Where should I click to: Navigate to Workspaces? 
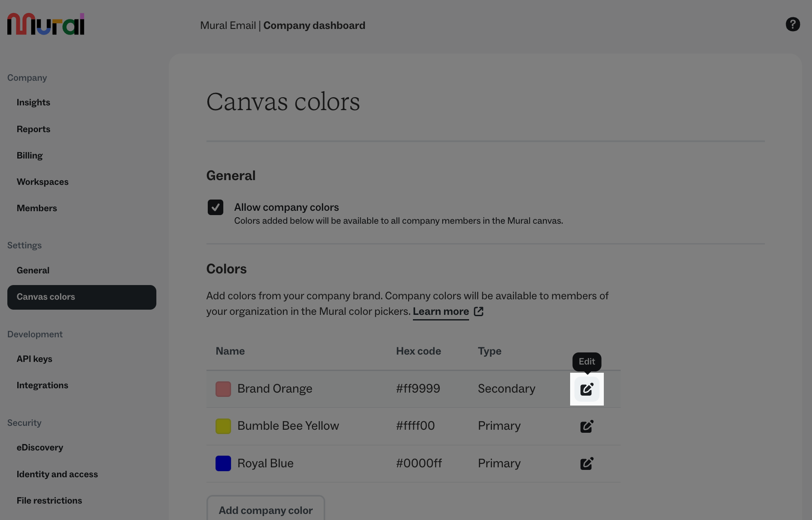click(x=42, y=182)
